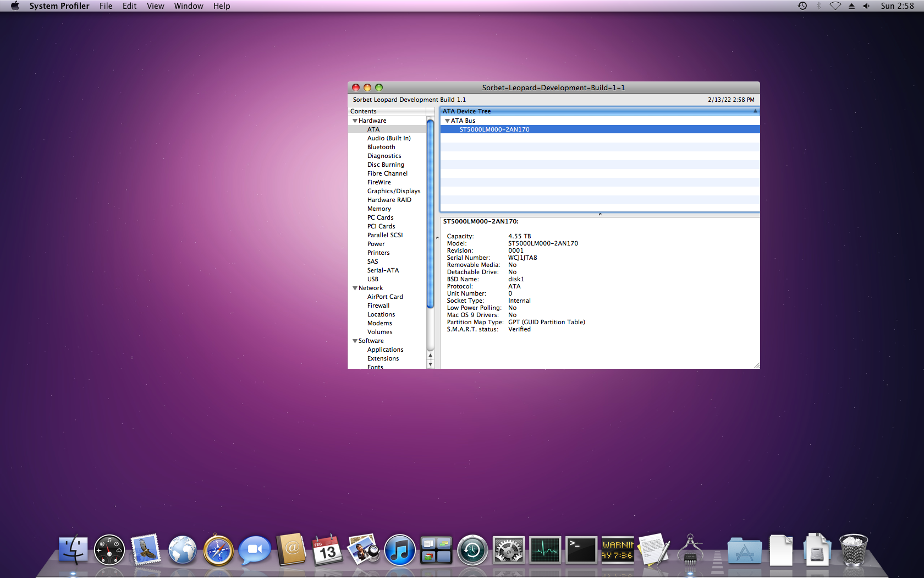Launch Activity Monitor from the Dock
This screenshot has height=578, width=924.
[545, 550]
